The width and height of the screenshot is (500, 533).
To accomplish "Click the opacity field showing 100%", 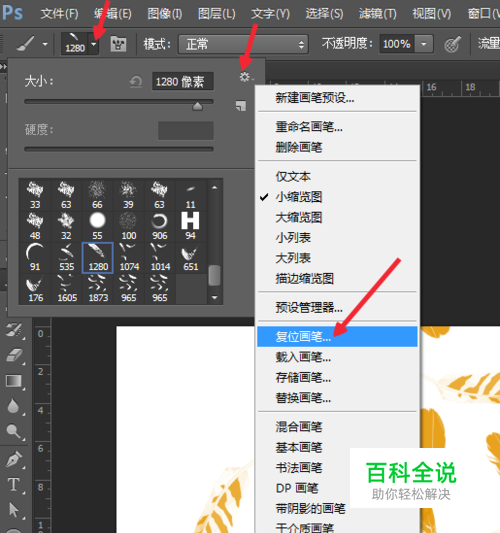I will pyautogui.click(x=397, y=44).
